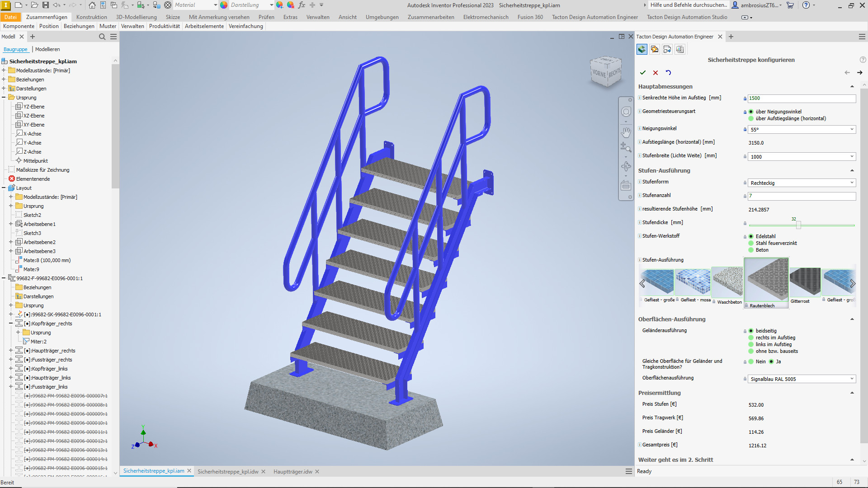
Task: Click the green checkmark apply icon
Action: coord(642,73)
